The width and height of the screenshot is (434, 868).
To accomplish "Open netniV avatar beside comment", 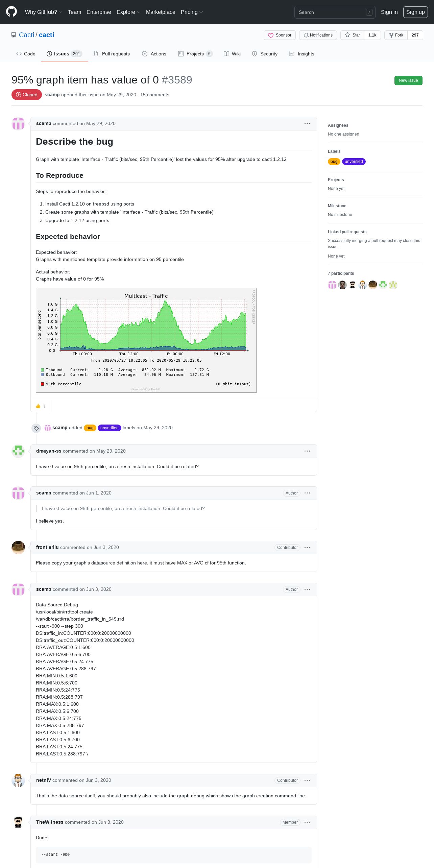I will 18,780.
